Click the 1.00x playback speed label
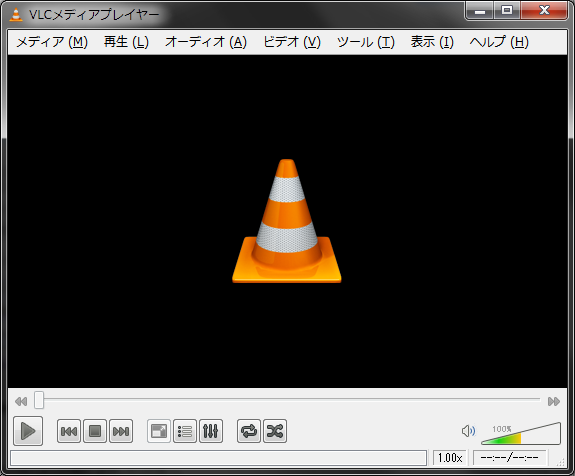The height and width of the screenshot is (476, 575). point(450,458)
